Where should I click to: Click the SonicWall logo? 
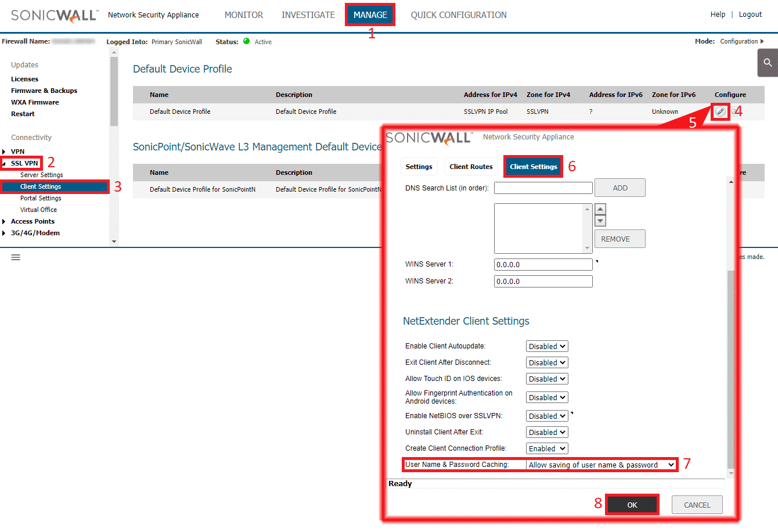54,15
